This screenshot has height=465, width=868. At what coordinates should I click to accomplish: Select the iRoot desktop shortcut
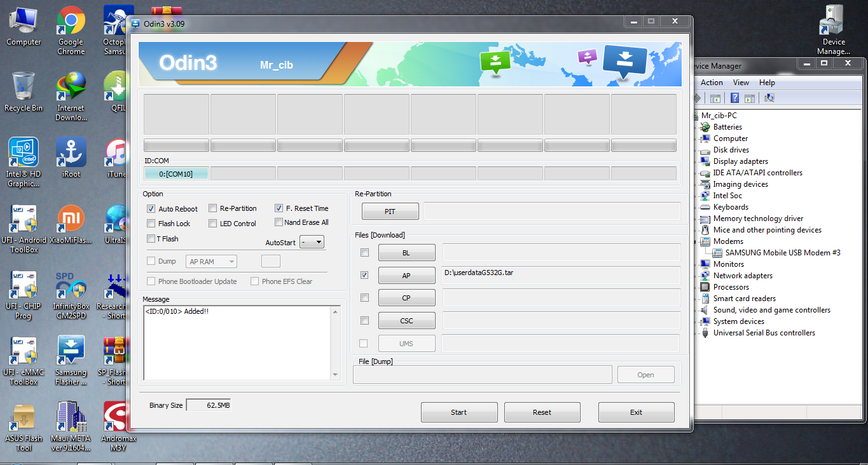[x=71, y=158]
